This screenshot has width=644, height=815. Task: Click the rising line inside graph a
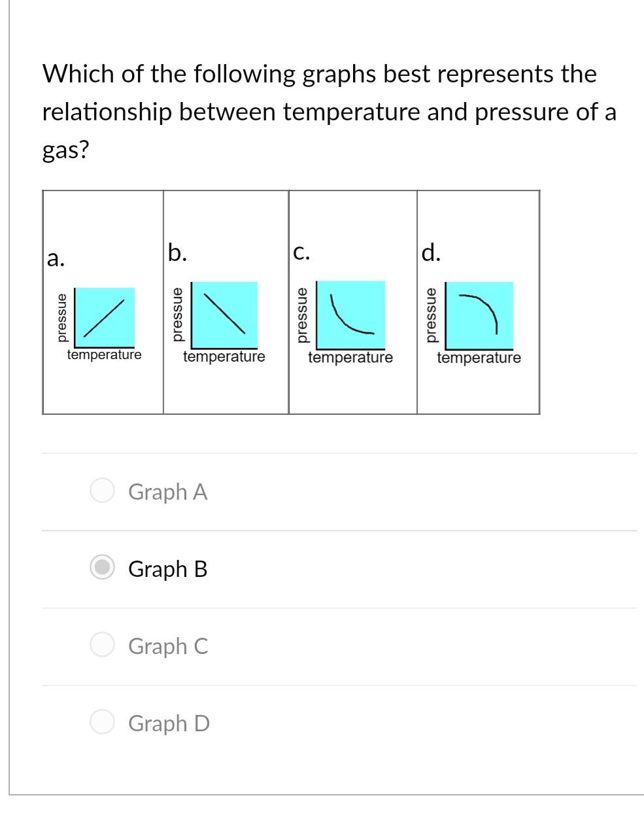tap(105, 316)
